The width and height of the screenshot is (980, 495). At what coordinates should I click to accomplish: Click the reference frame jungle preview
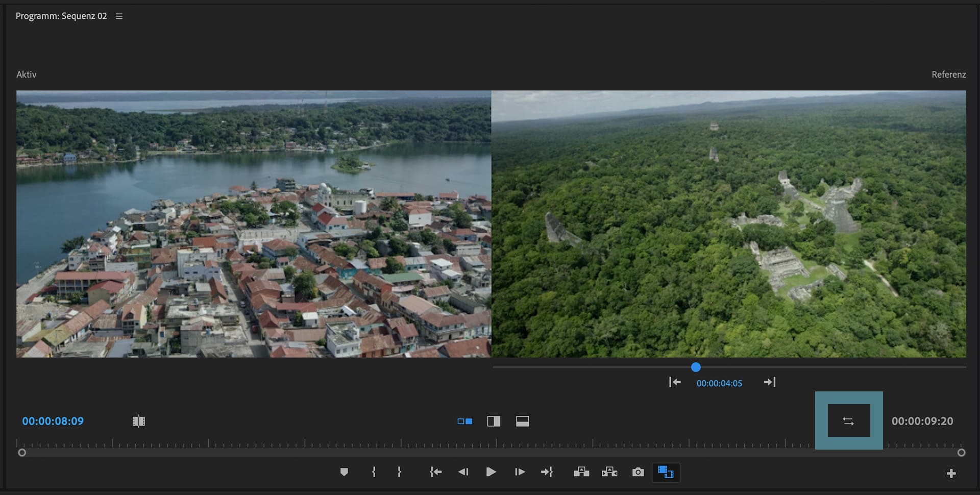[x=729, y=224]
